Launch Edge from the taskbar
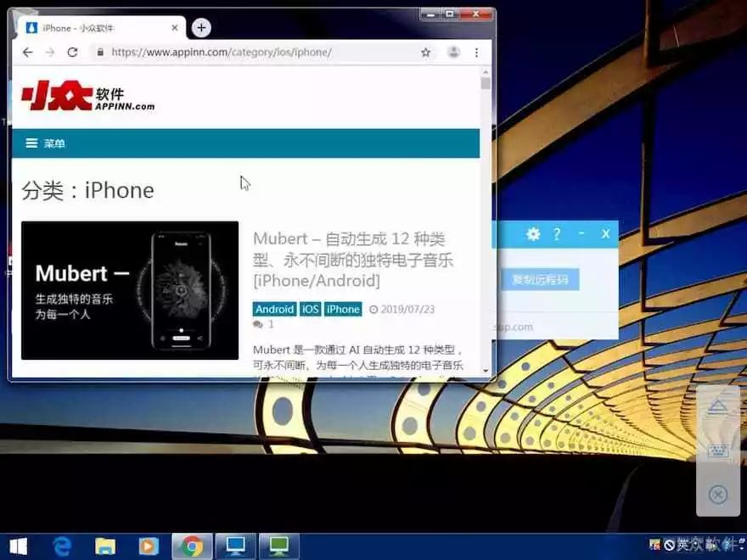Screen dimensions: 747x560 point(62,546)
